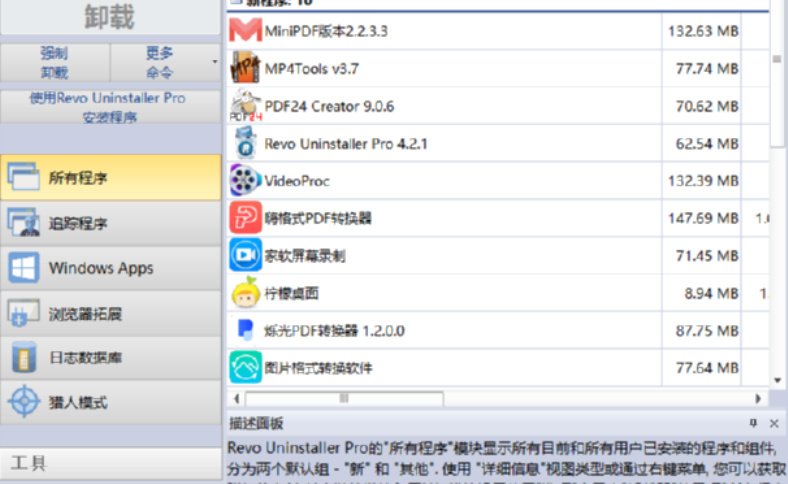Viewport: 788px width, 484px height.
Task: Switch to 追踪程序 tab
Action: click(110, 223)
